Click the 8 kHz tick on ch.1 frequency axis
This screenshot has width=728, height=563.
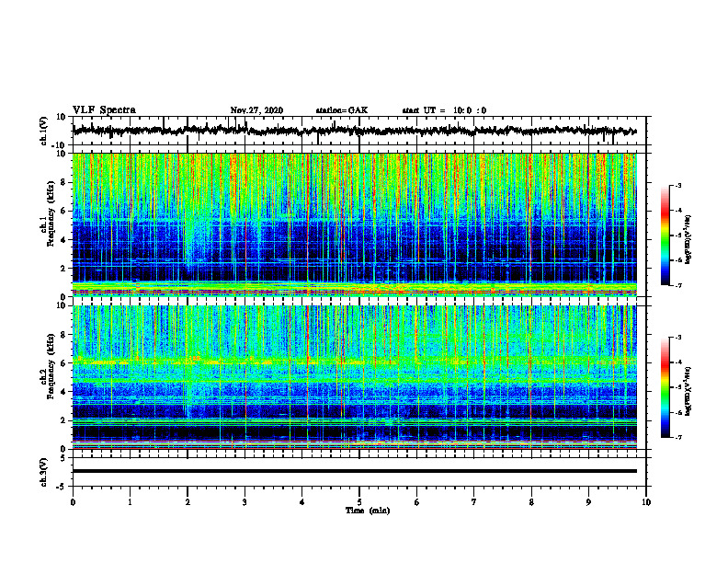63,182
